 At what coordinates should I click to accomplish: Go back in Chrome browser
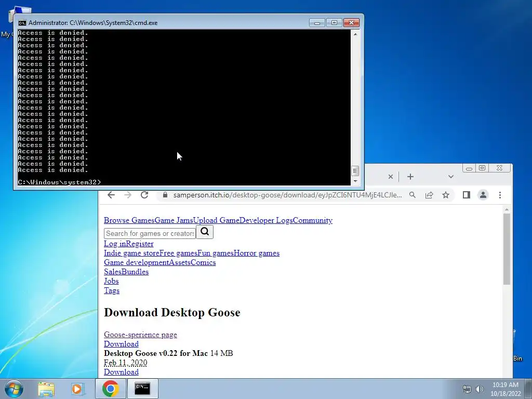pyautogui.click(x=111, y=195)
